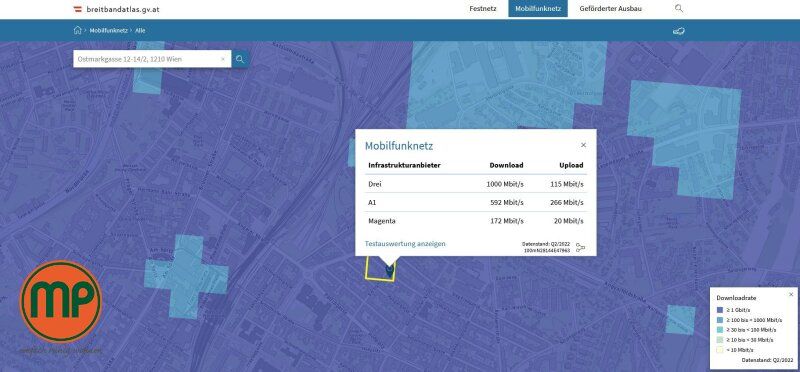Click the breitbandatlas.gv.at logo

click(x=116, y=9)
